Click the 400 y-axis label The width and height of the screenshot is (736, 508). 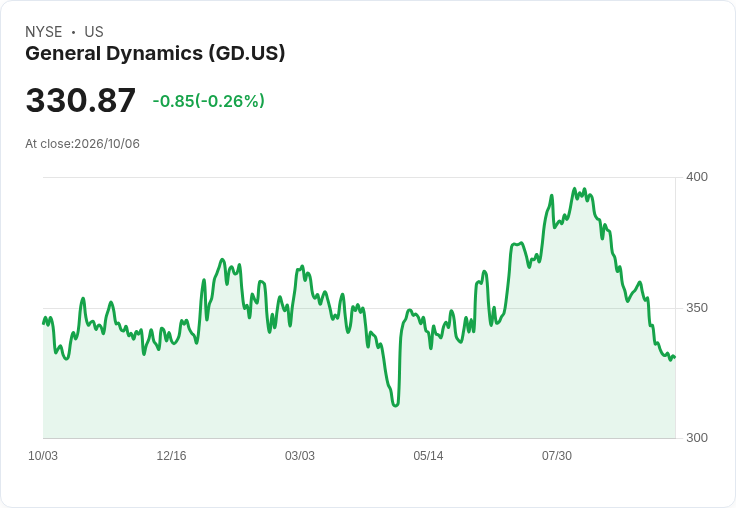(x=697, y=177)
